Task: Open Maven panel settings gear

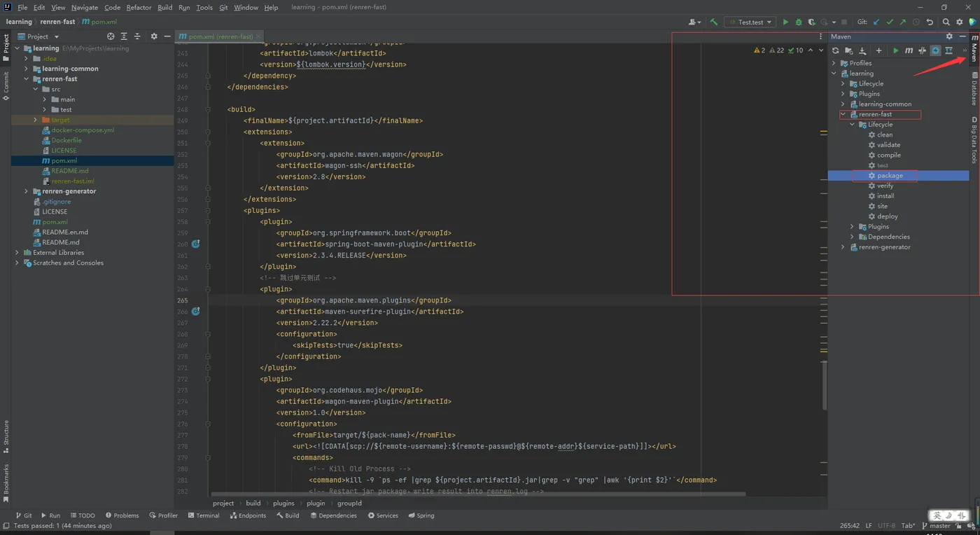Action: [x=949, y=36]
